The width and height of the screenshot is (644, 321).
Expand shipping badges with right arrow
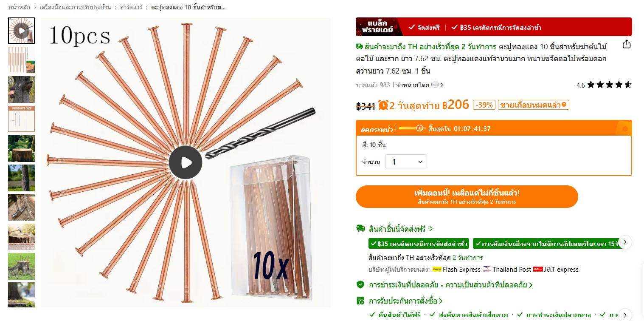625,242
